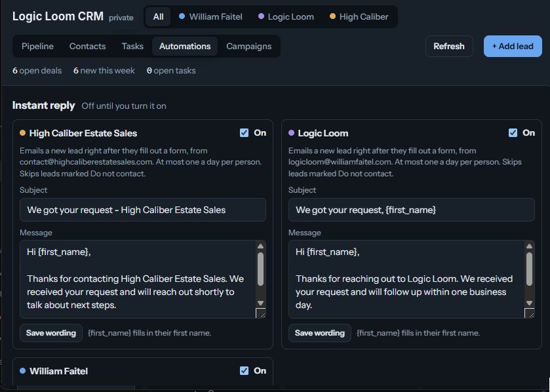Click the "Logic Loom CRM" title
Viewport: 550px width, 392px height.
(x=58, y=16)
